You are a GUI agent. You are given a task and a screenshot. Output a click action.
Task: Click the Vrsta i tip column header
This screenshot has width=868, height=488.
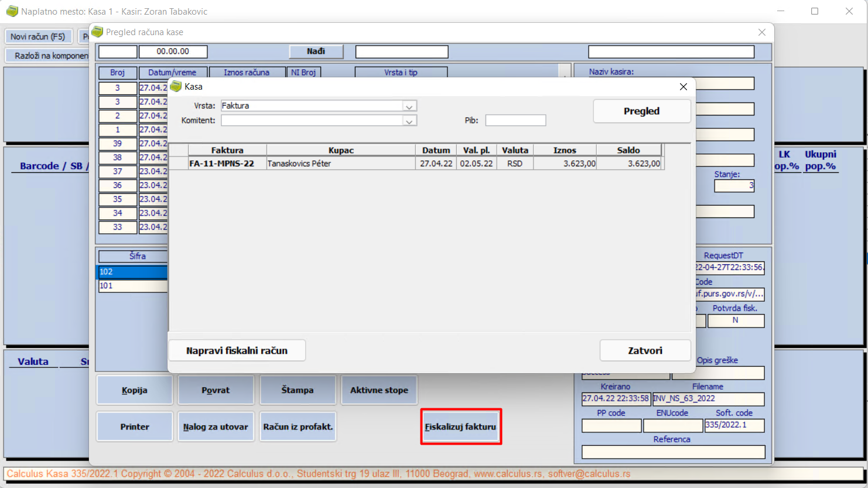[x=401, y=73]
